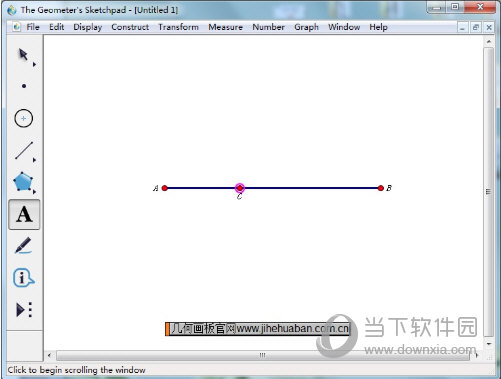This screenshot has height=379, width=501.
Task: Maximize the Sketchpad application window
Action: 455,7
